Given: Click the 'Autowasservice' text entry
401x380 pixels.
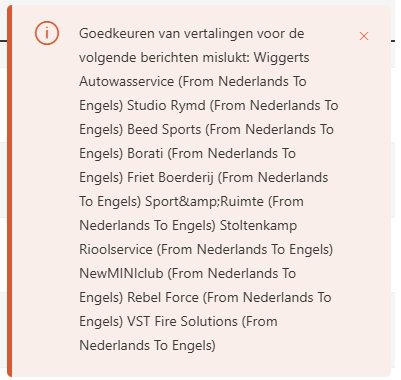Looking at the screenshot, I should 127,82.
